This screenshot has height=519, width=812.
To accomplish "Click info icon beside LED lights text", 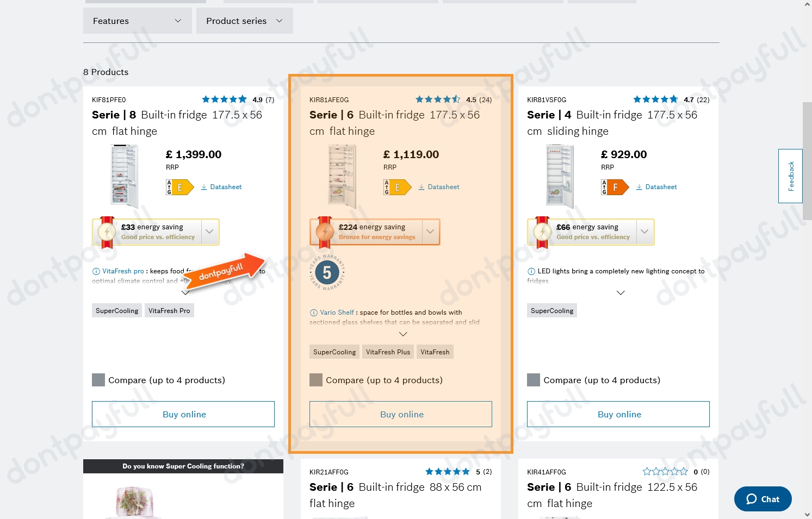I will click(531, 271).
